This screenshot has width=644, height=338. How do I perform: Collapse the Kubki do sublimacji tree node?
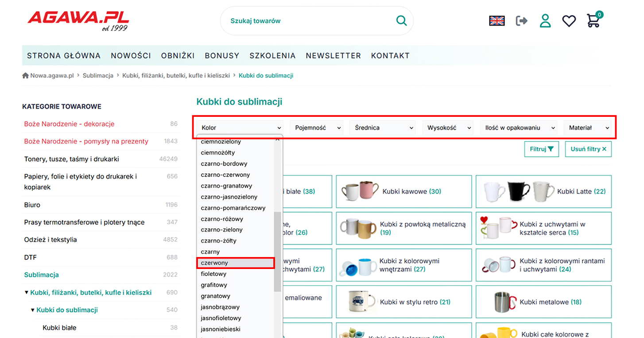click(32, 310)
